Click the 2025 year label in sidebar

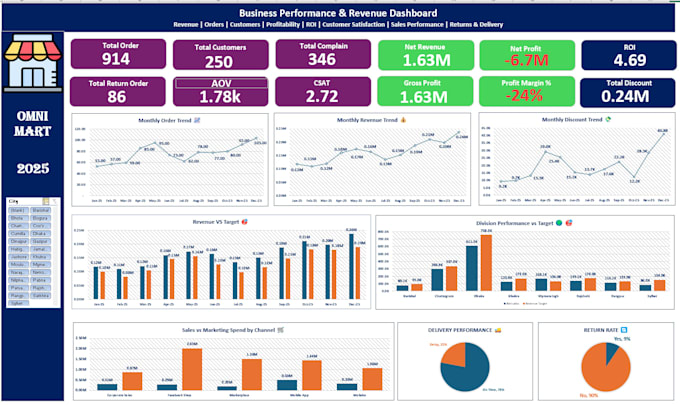33,169
